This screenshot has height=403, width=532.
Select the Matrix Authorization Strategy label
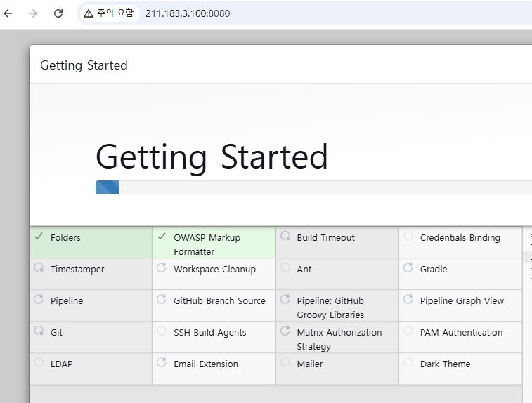click(x=339, y=339)
